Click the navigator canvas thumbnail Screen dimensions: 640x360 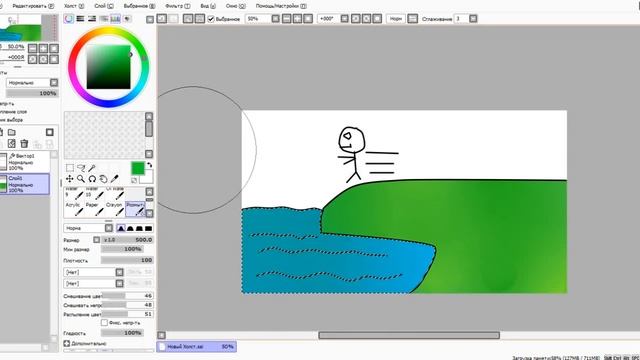coord(20,27)
